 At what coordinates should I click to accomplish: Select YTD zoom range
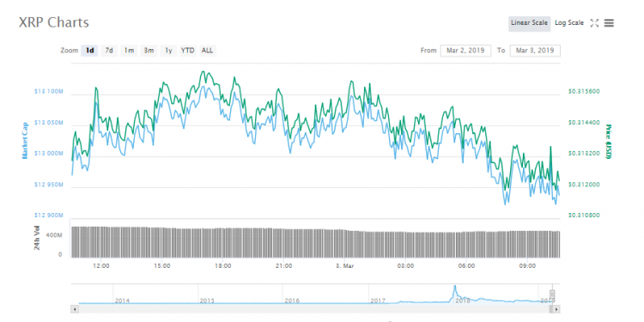pos(188,51)
